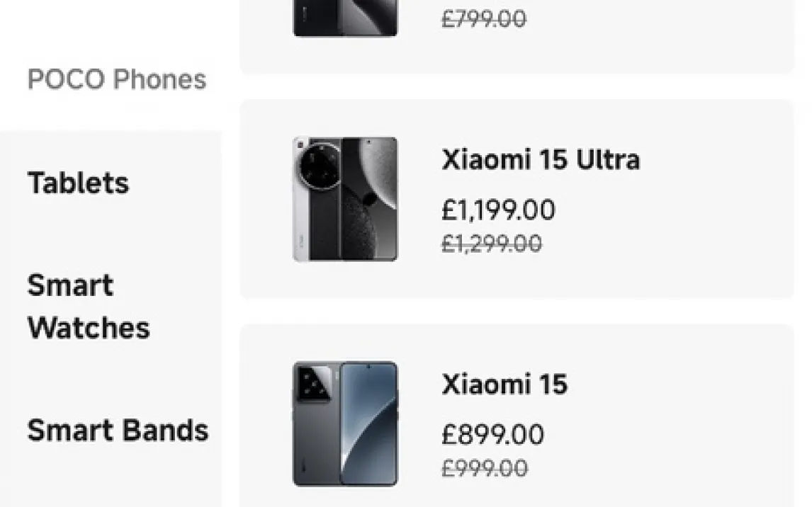The image size is (812, 507).
Task: Tap the Xiaomi 15 phone image
Action: 345,423
